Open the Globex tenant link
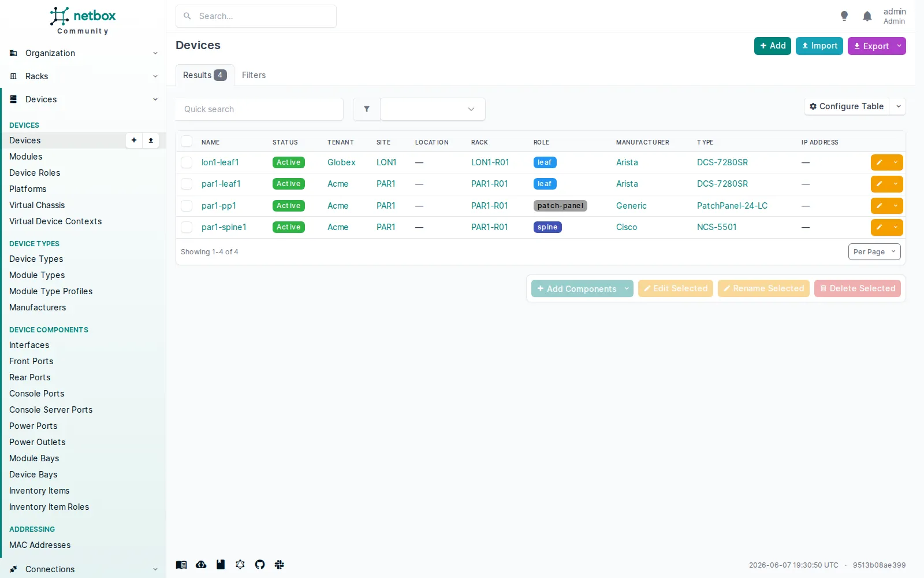This screenshot has width=924, height=578. (x=341, y=162)
